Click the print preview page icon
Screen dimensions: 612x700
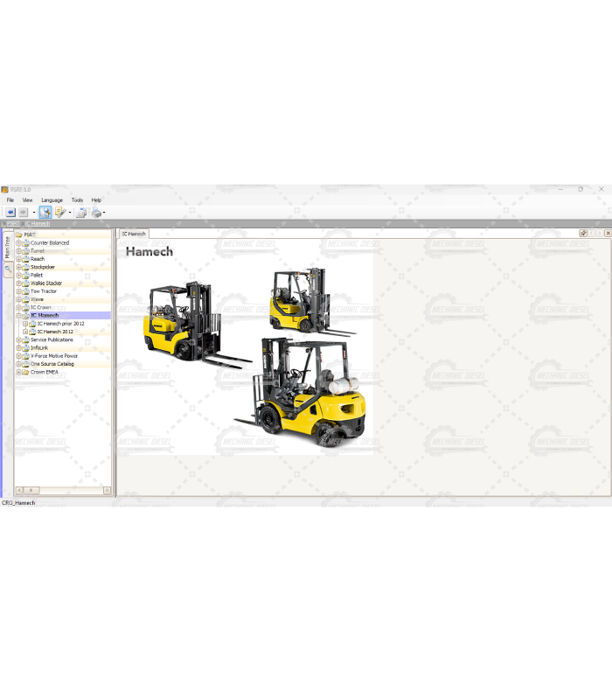80,213
